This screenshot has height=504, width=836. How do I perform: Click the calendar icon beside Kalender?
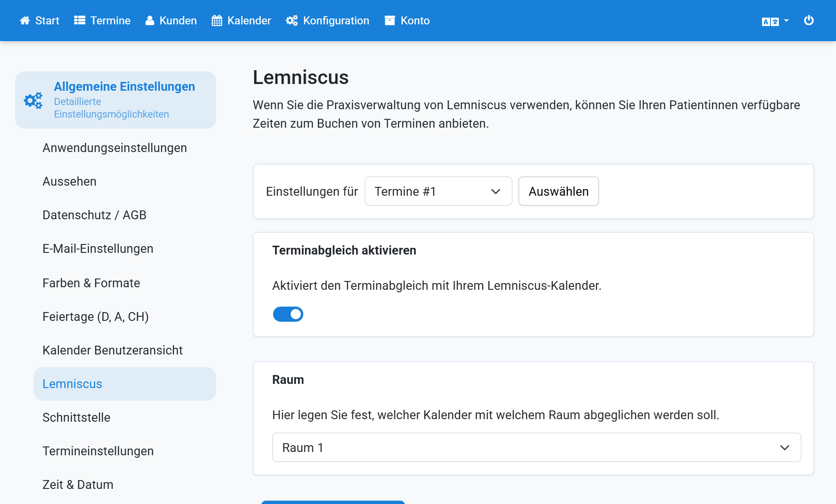click(217, 21)
